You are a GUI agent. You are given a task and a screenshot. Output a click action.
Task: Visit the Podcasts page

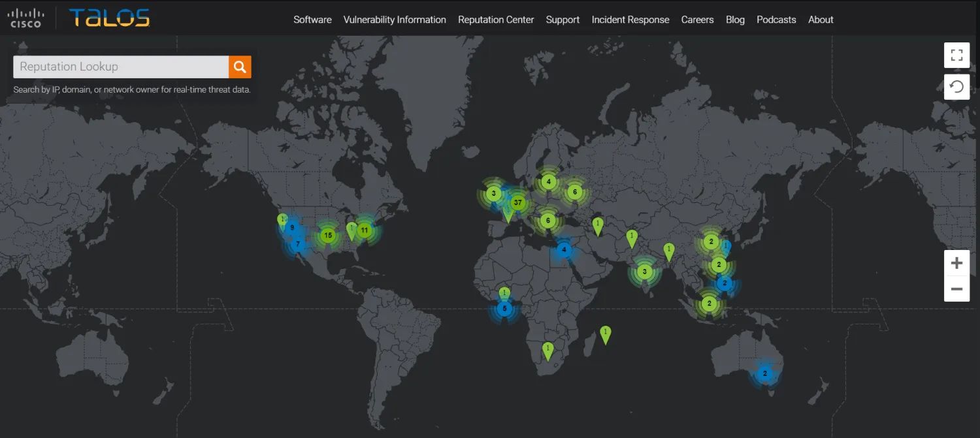[x=776, y=20]
